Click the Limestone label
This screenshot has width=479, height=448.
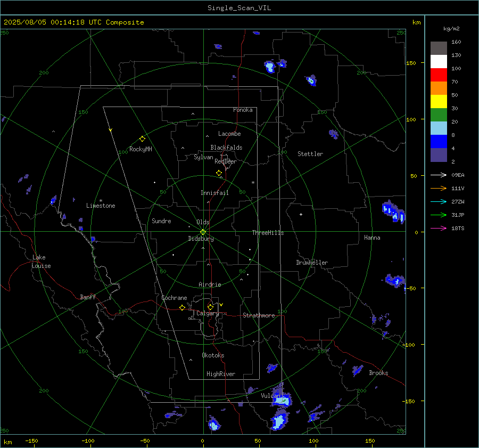point(101,206)
